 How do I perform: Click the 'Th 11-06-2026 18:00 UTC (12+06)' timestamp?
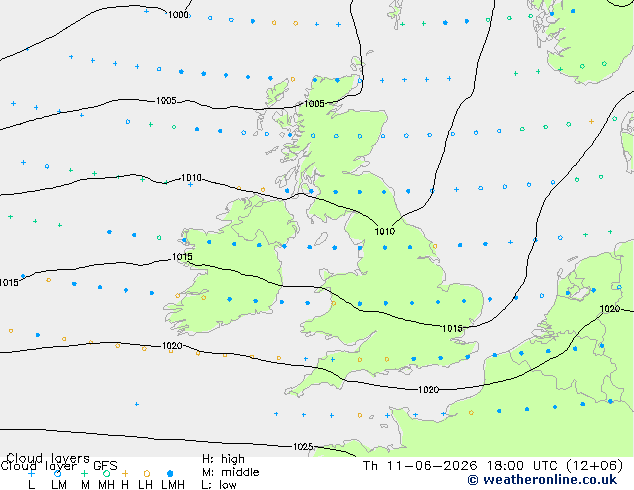click(492, 465)
